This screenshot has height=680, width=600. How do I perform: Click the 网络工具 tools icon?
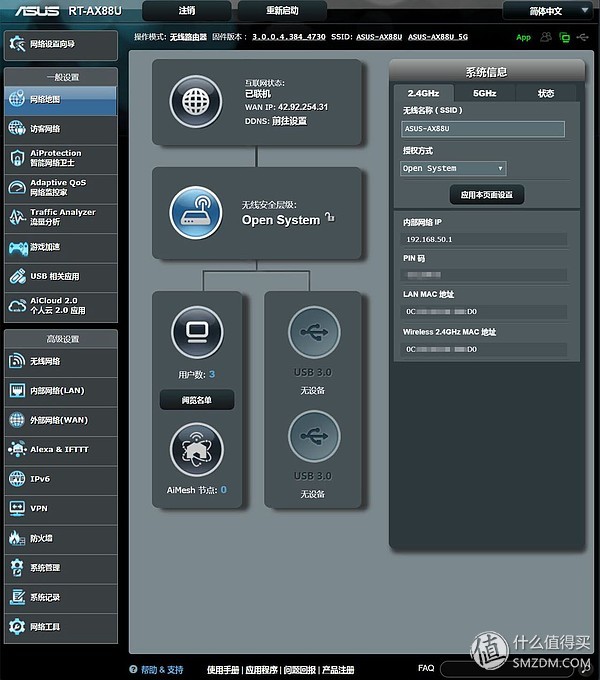(x=17, y=627)
